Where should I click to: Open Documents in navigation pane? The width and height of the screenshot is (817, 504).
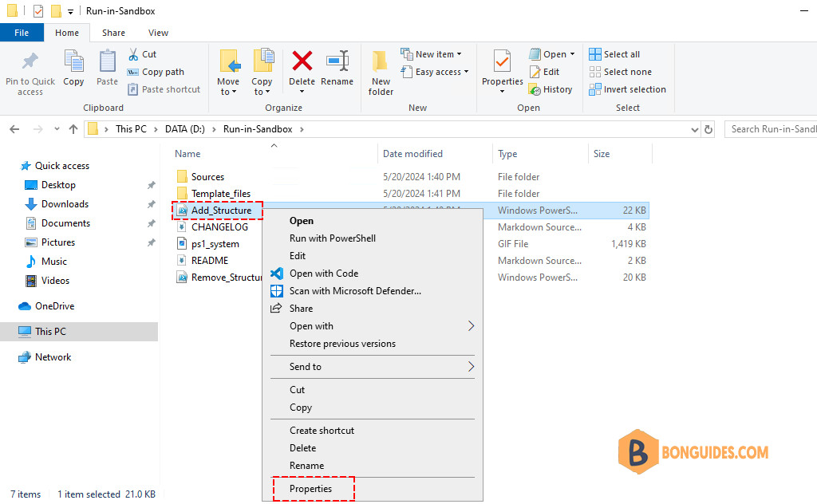[65, 222]
